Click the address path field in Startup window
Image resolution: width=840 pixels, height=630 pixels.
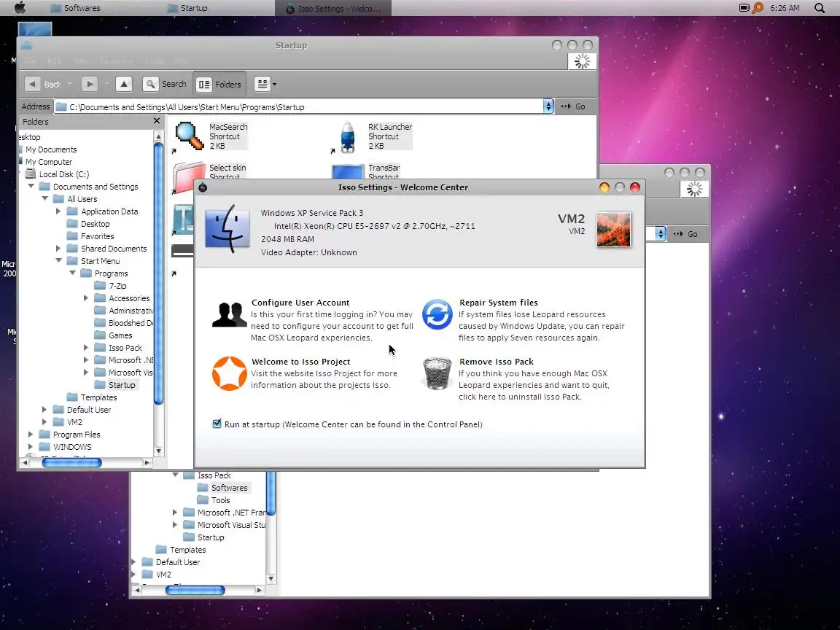point(298,106)
